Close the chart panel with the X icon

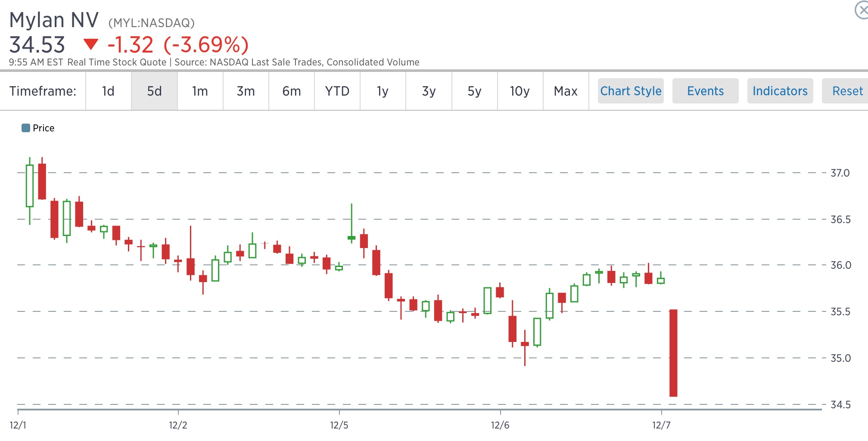coord(862,10)
